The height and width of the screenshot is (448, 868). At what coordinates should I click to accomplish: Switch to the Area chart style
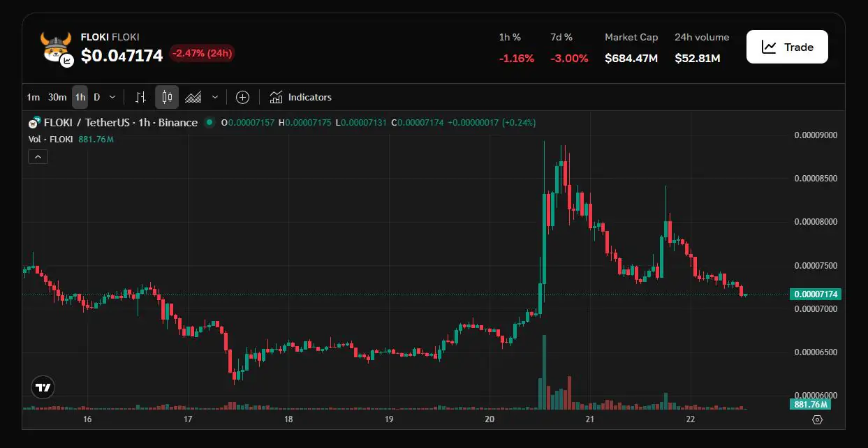tap(193, 97)
